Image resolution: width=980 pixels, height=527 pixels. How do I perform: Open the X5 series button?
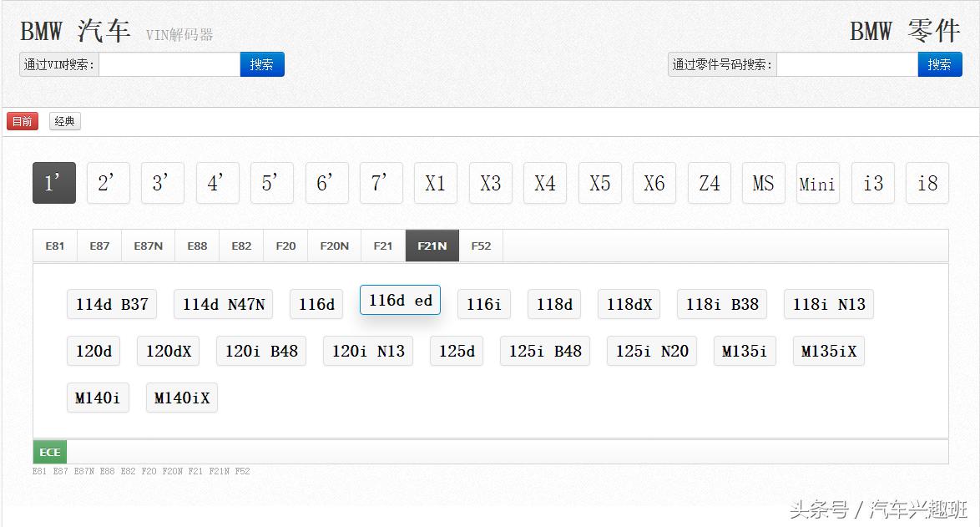point(600,183)
